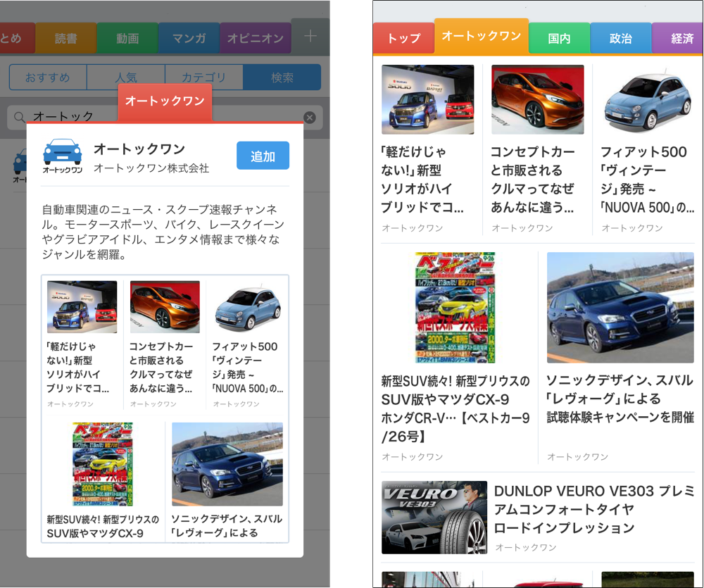Open ベストカー magazine cover in right screen
The height and width of the screenshot is (588, 704).
point(455,307)
